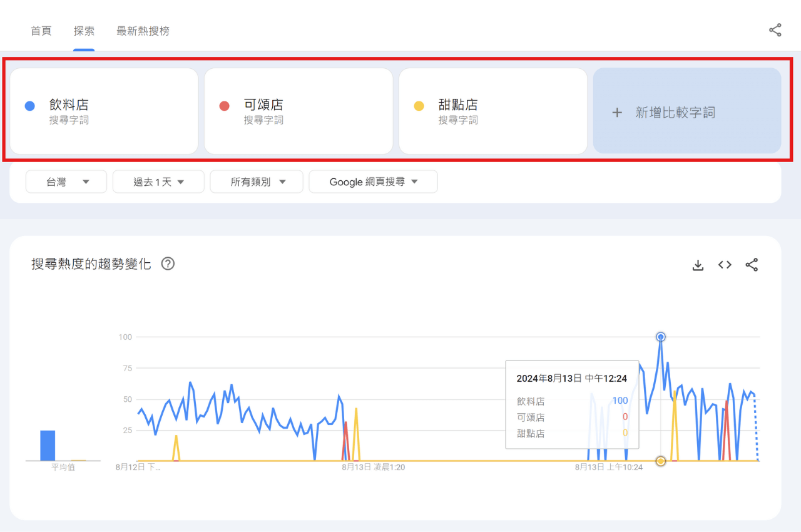The image size is (801, 532).
Task: Click the plus icon to add comparison
Action: pos(617,113)
